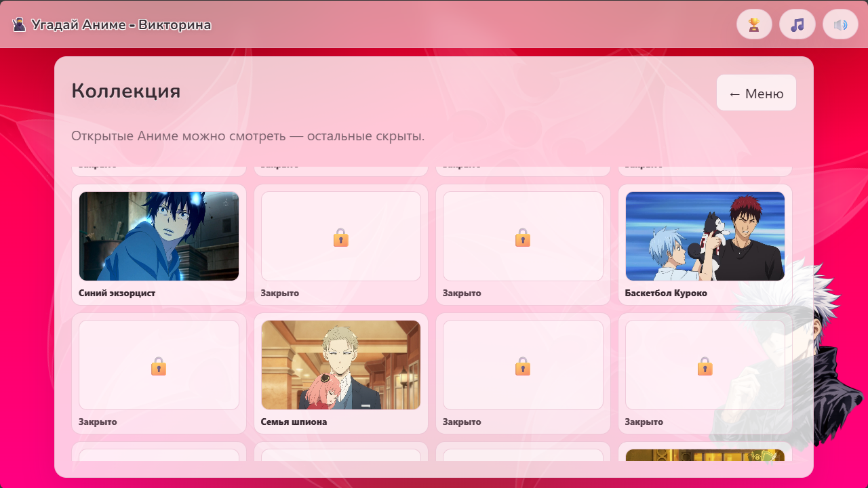The image size is (868, 488).
Task: Click the Коллекция page heading
Action: tap(125, 91)
